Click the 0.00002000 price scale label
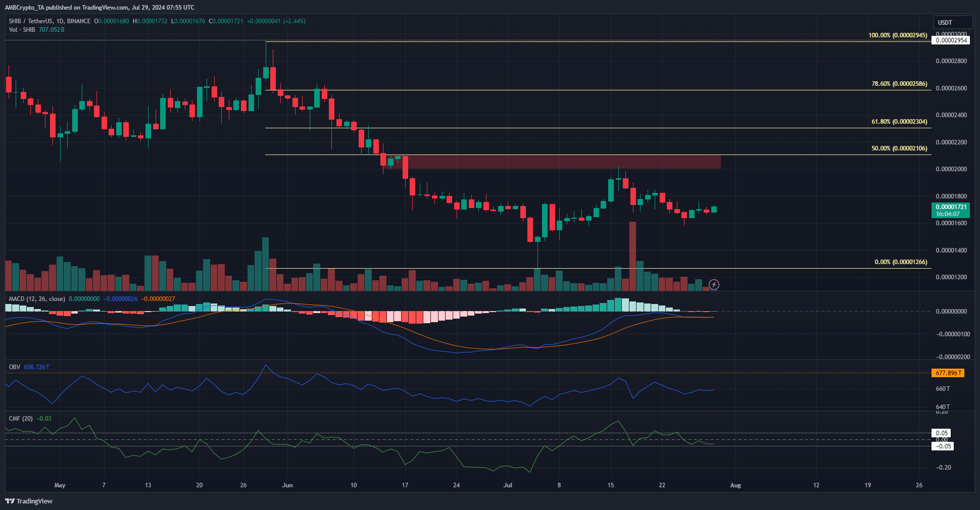 click(951, 169)
